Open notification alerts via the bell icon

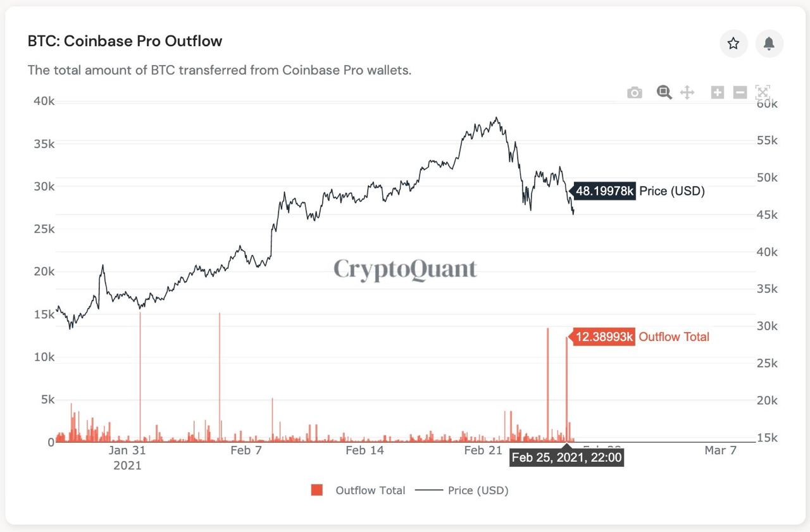769,44
